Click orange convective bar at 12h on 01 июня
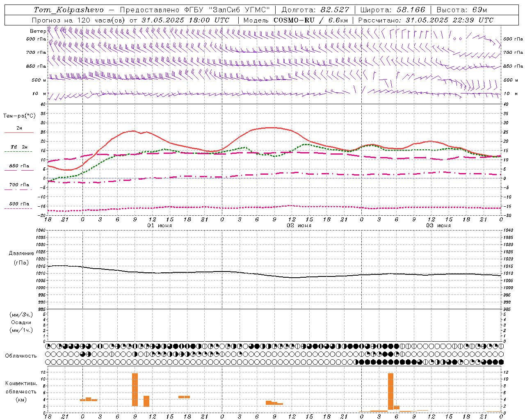 (x=146, y=401)
